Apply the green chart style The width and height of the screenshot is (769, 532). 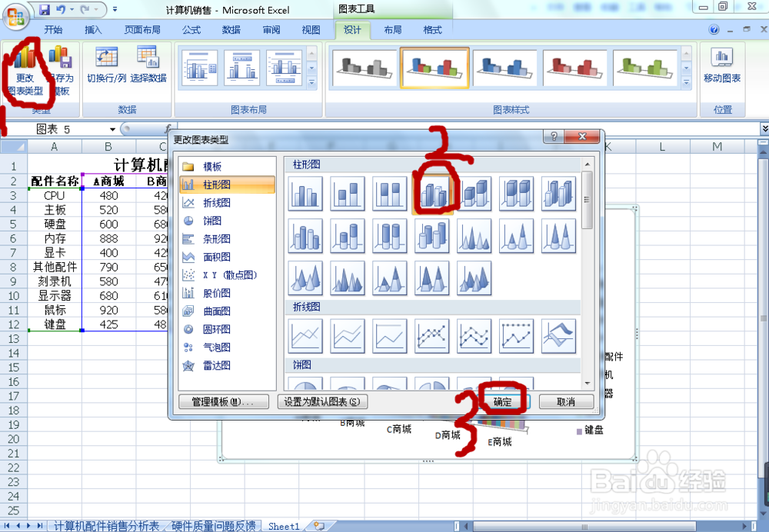(645, 68)
